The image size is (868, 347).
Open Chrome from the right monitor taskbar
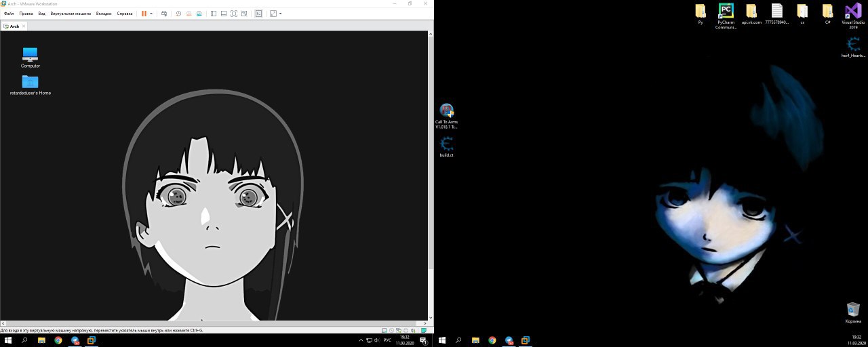(x=492, y=340)
